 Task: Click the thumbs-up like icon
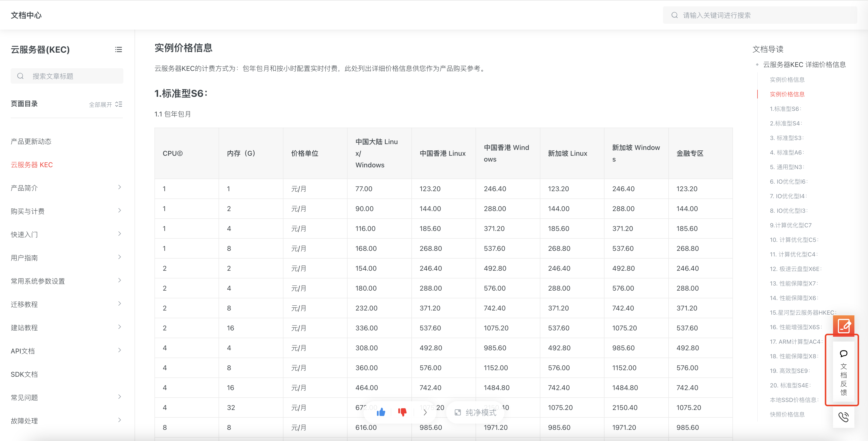point(381,412)
